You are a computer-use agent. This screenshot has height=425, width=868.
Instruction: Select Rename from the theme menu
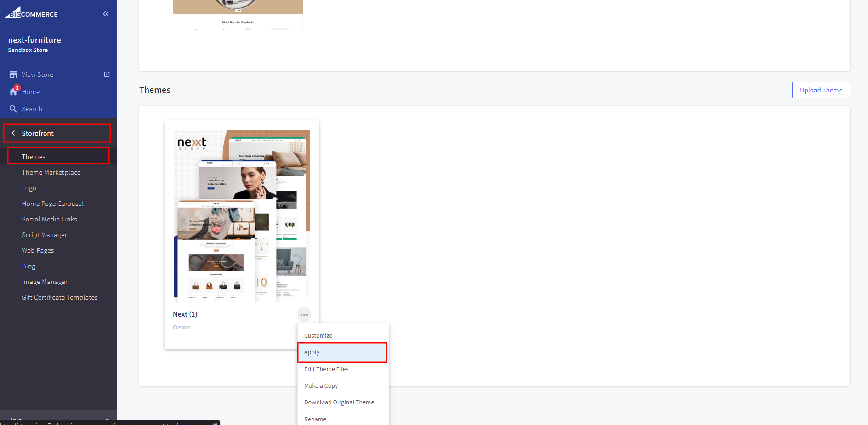pos(315,419)
